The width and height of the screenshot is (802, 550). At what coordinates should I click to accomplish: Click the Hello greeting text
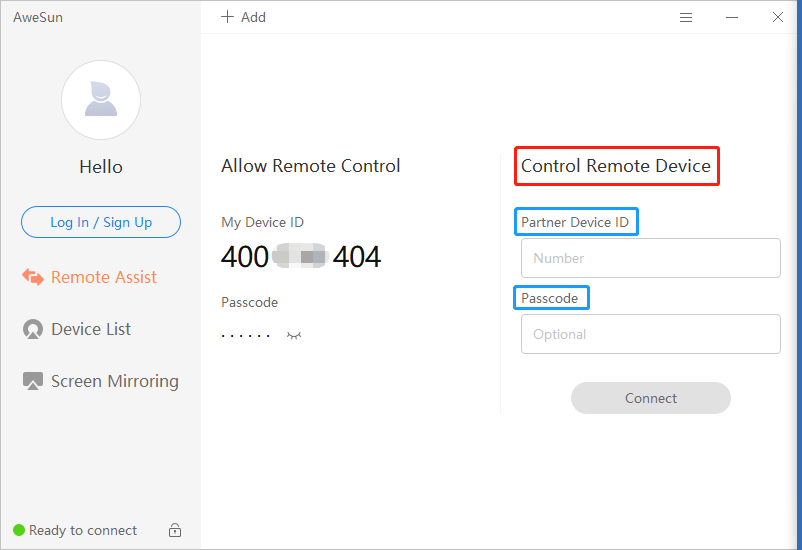[x=101, y=167]
